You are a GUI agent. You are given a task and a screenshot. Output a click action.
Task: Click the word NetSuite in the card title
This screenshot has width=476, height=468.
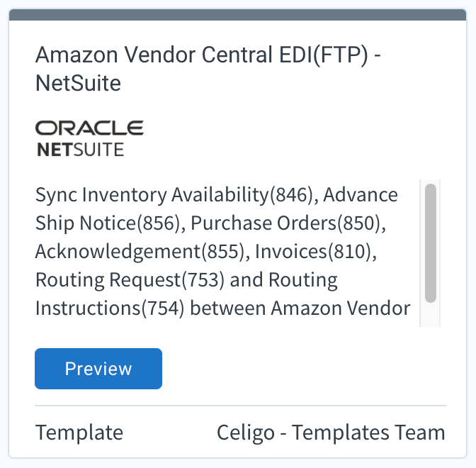(79, 83)
